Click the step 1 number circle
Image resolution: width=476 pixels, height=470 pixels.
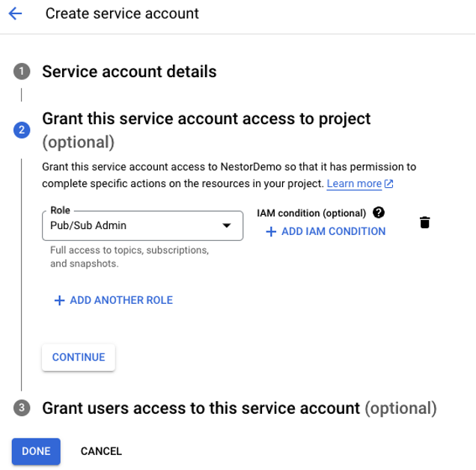pos(22,72)
